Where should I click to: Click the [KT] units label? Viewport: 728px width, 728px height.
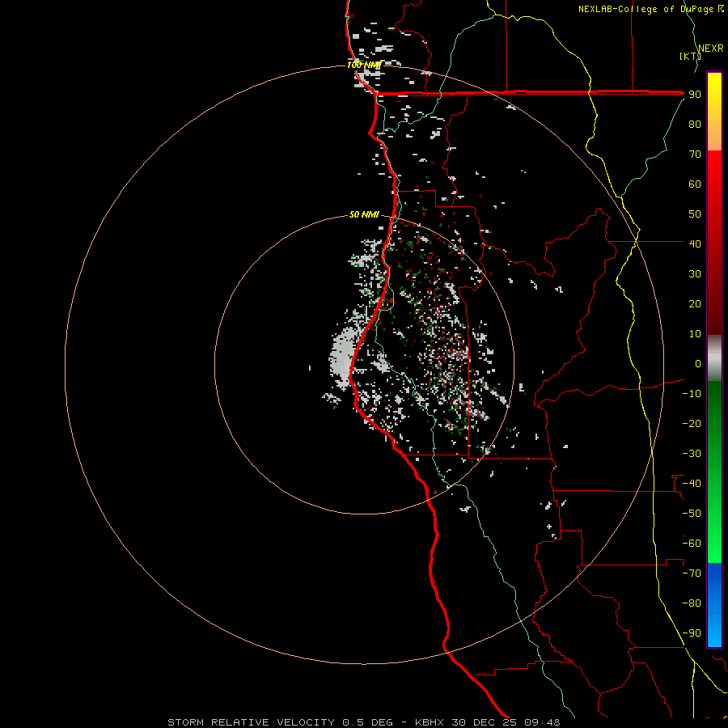point(690,56)
